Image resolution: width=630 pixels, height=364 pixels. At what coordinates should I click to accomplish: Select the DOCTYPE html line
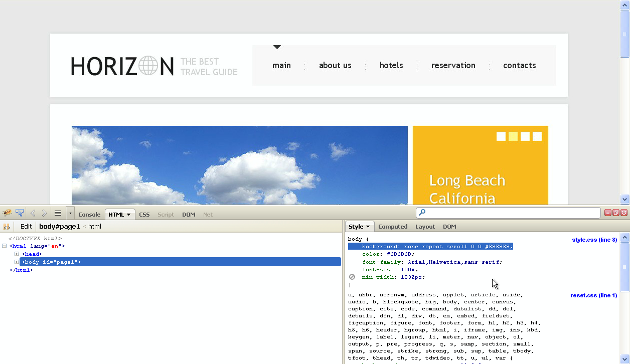tap(35, 239)
